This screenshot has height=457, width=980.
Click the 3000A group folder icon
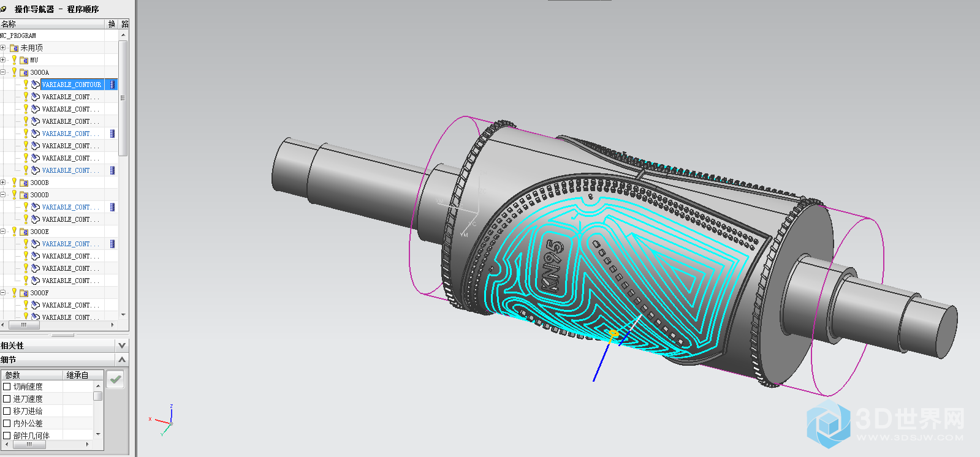pyautogui.click(x=24, y=72)
